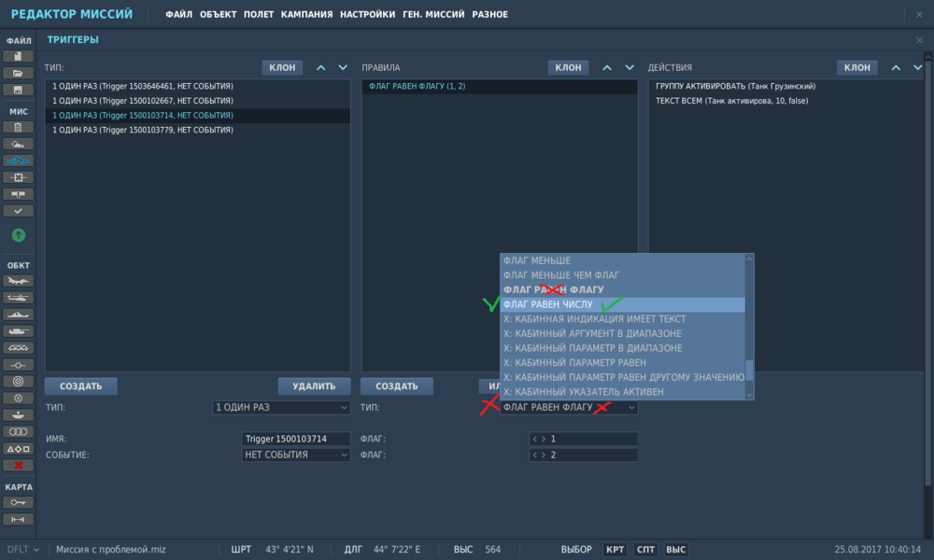Open the trigger type dropdown 1 ОДИН РАЗ
Screen dimensions: 934x560
point(281,407)
